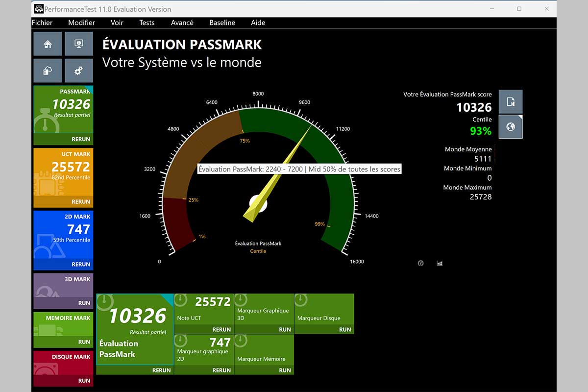Open the Home dashboard icon
The image size is (588, 392).
tap(48, 44)
